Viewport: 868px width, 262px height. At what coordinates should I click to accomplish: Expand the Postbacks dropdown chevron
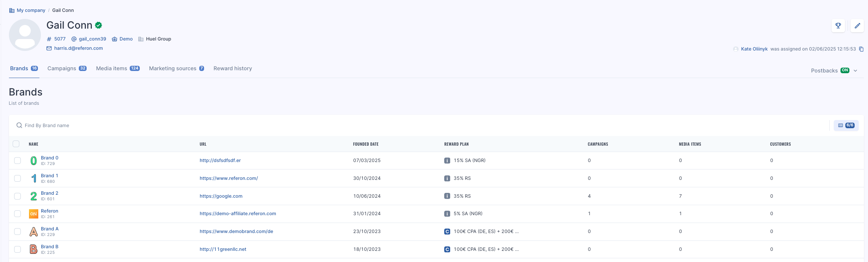coord(855,71)
